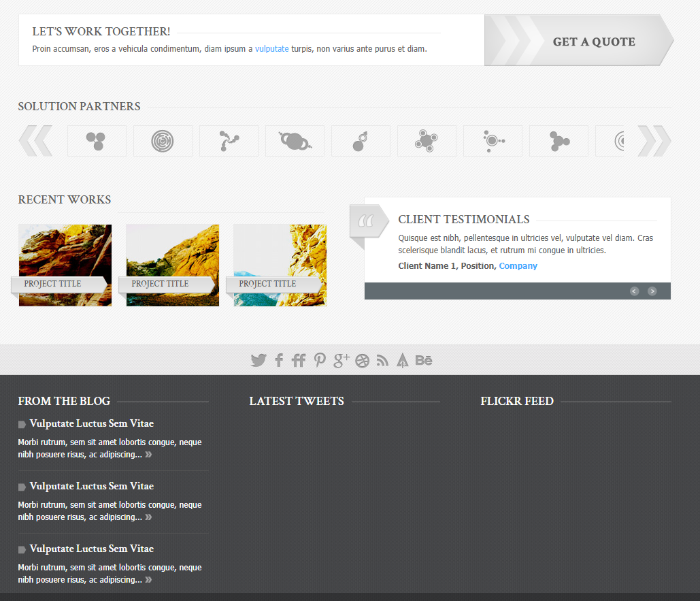Click the Recent Works heading
Viewport: 700px width, 601px height.
coord(64,199)
